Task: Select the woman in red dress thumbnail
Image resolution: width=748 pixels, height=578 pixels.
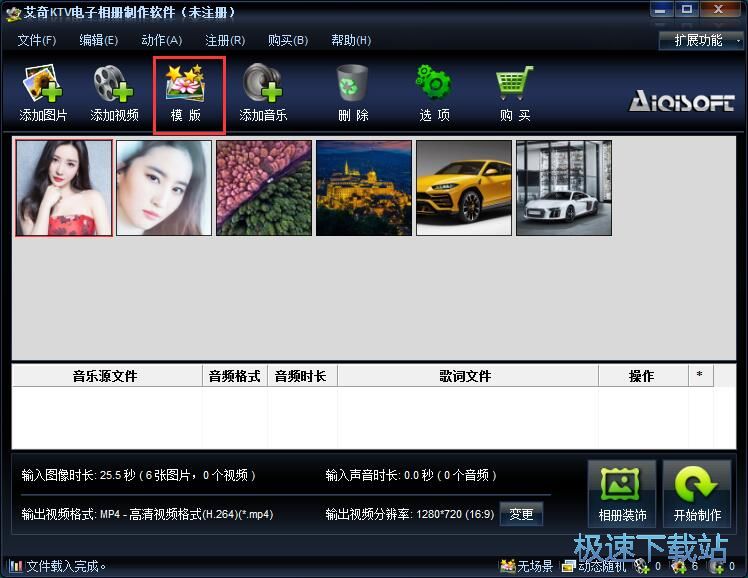Action: tap(64, 188)
